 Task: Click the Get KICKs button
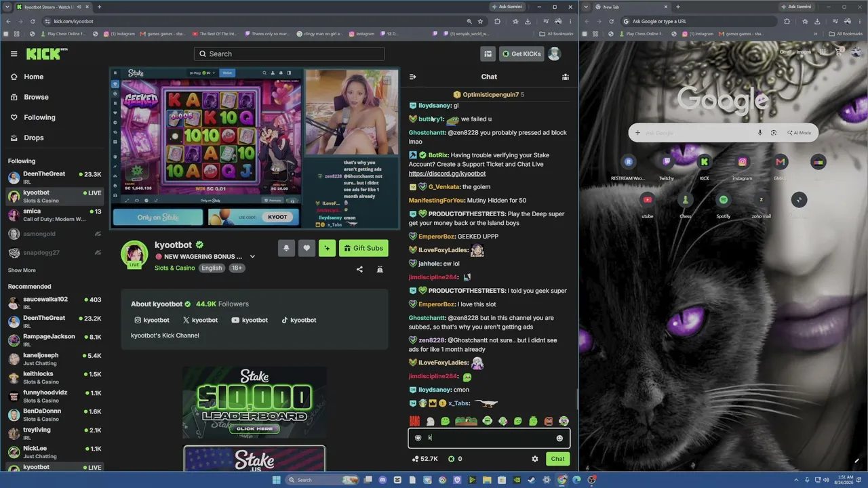pyautogui.click(x=521, y=54)
